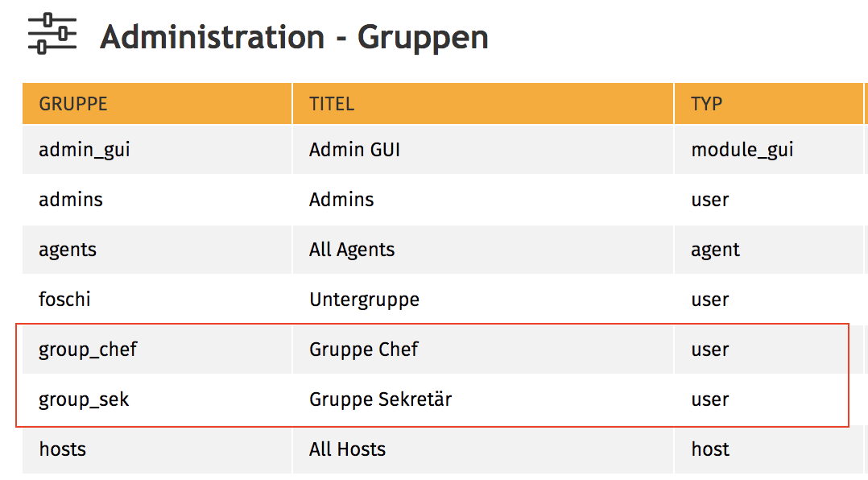The image size is (868, 480).
Task: Select the admin_gui group row
Action: 85,150
